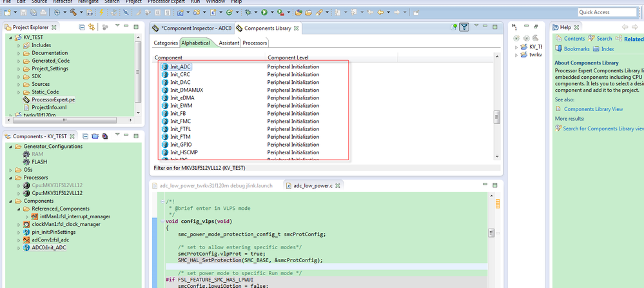Click the Bookmarks icon in Help panel
This screenshot has width=644, height=288.
tap(558, 48)
